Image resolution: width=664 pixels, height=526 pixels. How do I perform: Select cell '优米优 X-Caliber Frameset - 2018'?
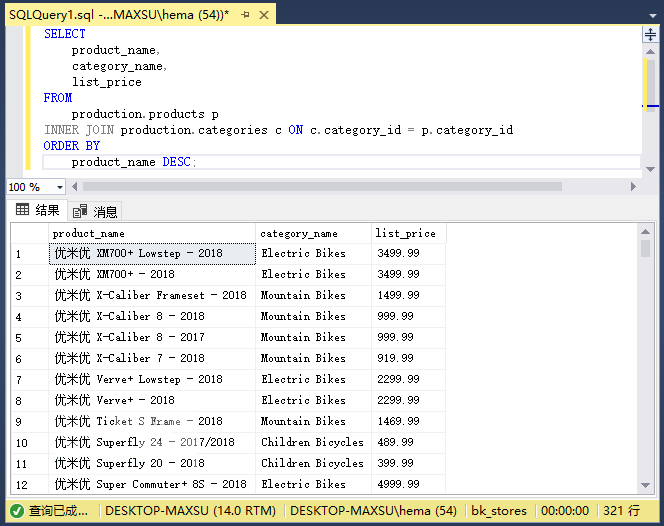click(x=152, y=295)
